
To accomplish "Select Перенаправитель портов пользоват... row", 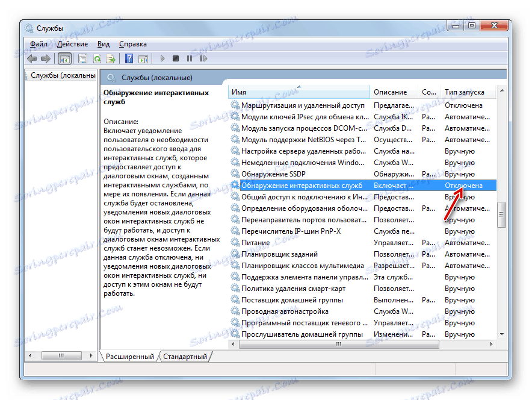I will [x=362, y=220].
